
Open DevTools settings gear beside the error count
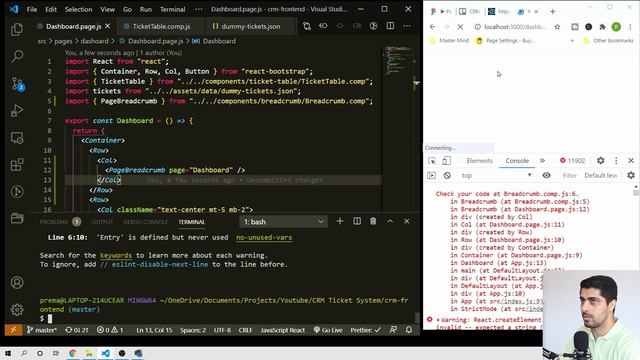point(600,161)
